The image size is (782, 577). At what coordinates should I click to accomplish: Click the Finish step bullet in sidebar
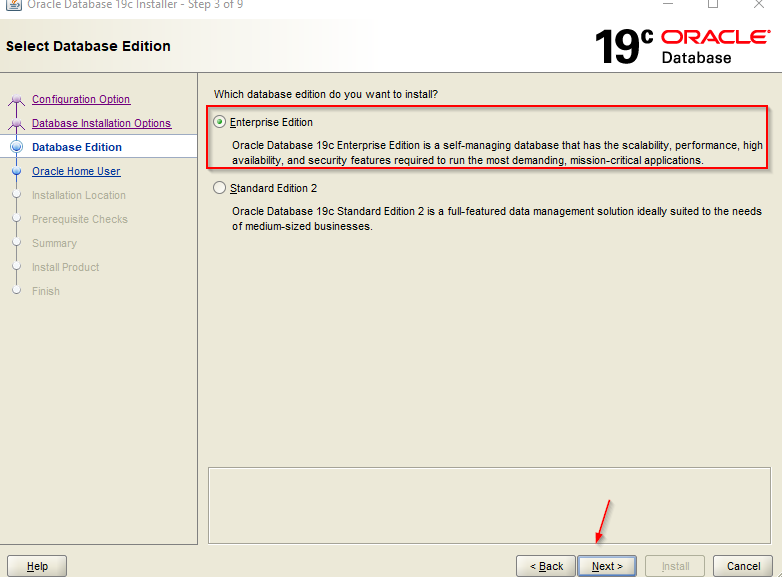tap(16, 290)
